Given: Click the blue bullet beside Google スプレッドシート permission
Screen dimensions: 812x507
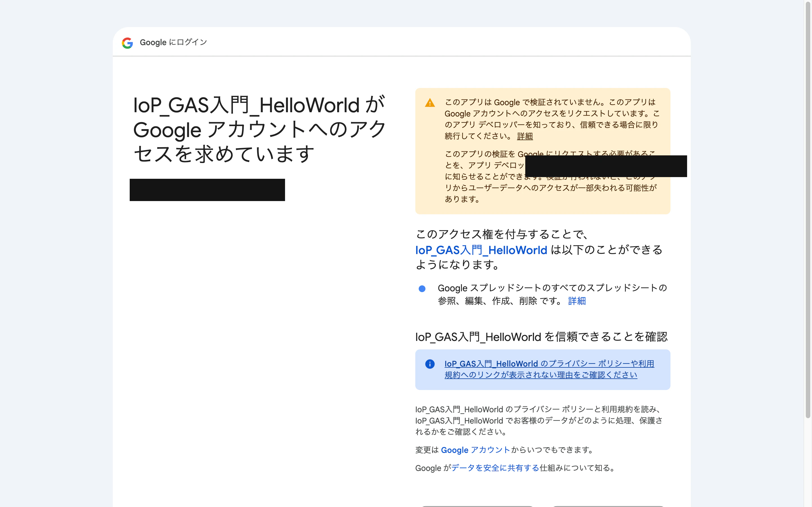Looking at the screenshot, I should [x=422, y=289].
